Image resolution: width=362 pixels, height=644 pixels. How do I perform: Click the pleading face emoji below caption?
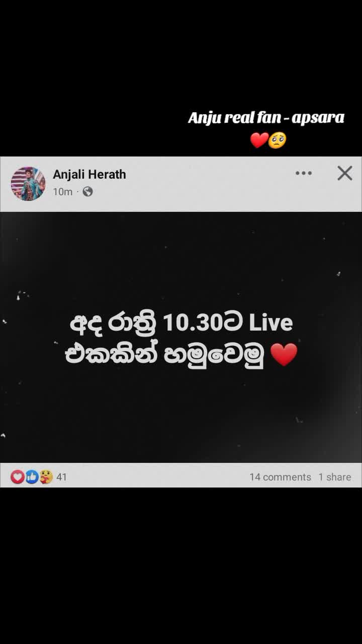[277, 140]
